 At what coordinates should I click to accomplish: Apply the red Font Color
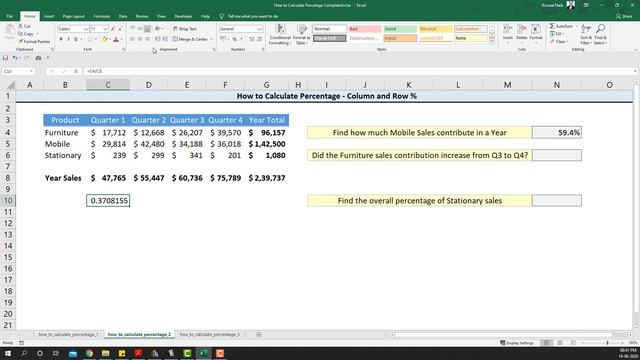116,39
